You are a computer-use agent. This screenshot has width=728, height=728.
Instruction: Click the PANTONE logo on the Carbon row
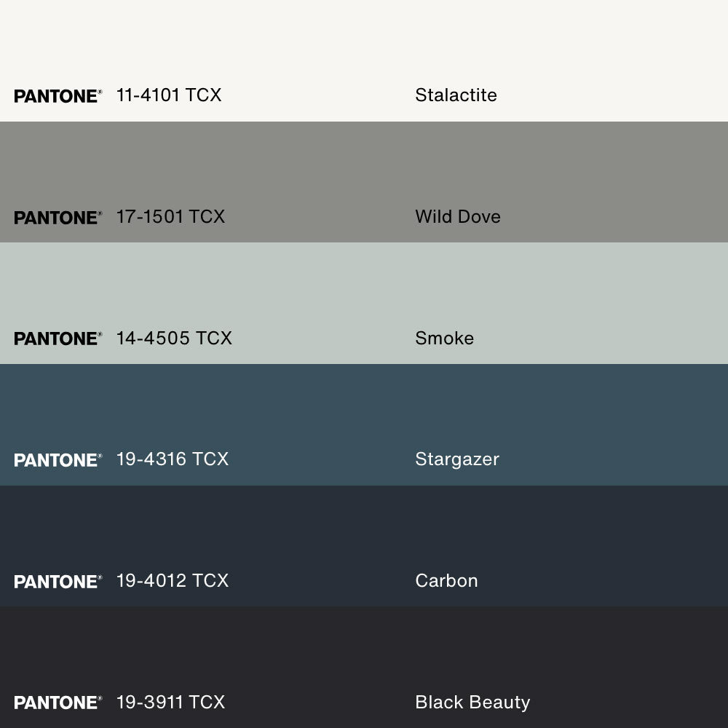tap(58, 582)
